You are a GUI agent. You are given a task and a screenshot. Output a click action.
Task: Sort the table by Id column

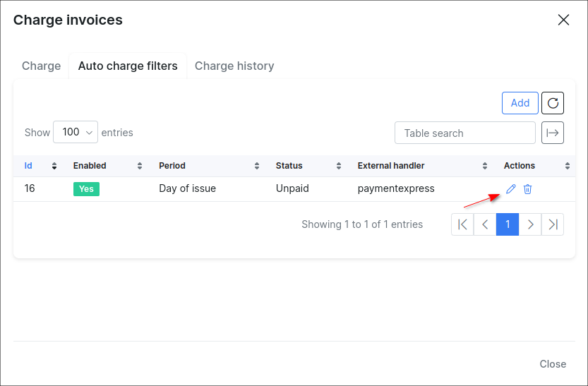pyautogui.click(x=40, y=166)
